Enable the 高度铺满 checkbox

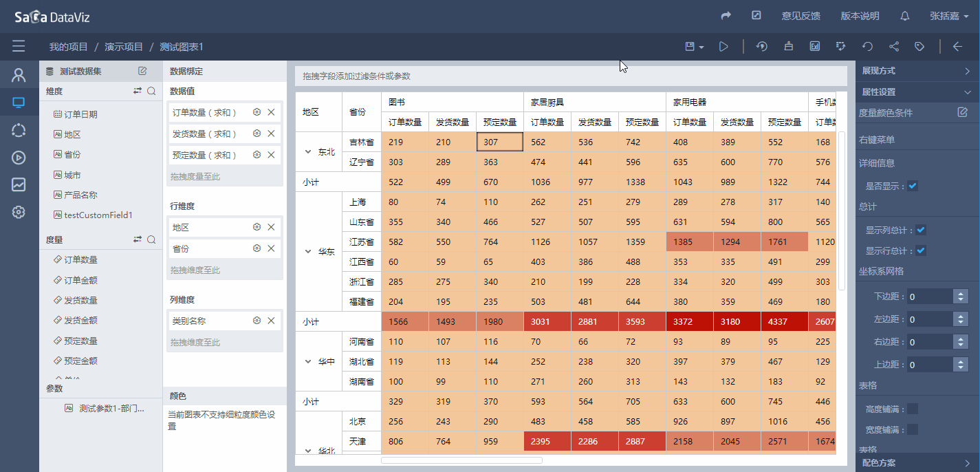(x=913, y=409)
